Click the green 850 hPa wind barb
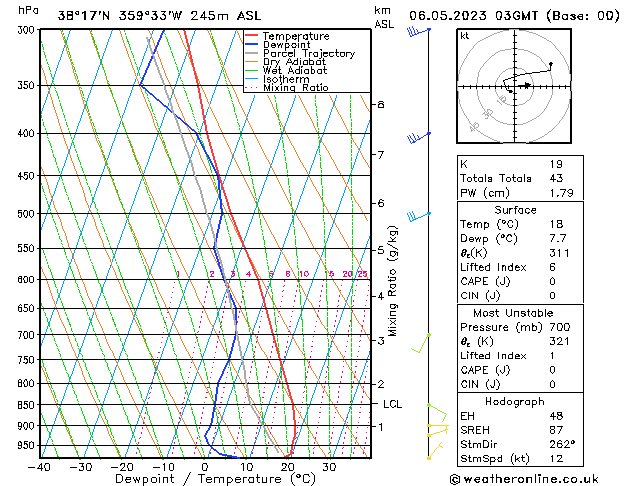 tap(437, 411)
